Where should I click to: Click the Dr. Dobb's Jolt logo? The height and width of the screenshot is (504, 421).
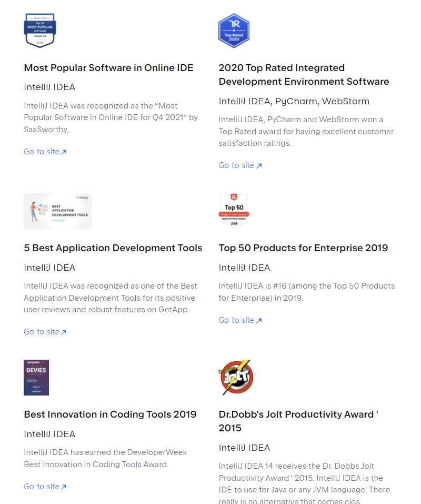(236, 378)
